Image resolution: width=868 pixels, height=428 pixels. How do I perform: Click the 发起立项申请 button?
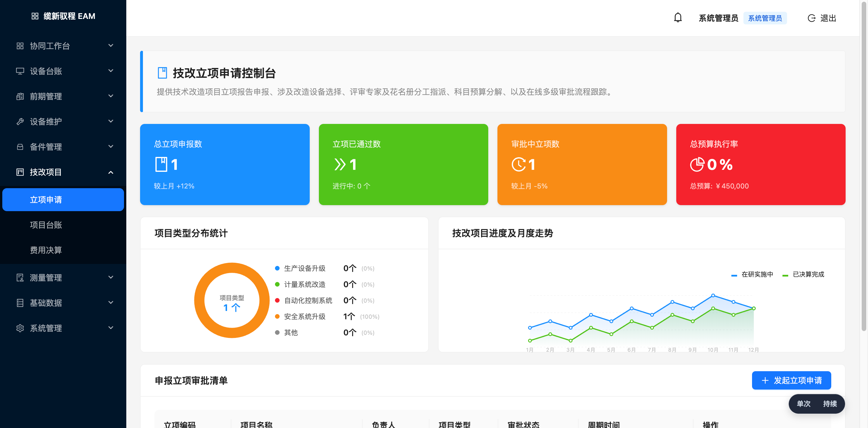point(791,380)
